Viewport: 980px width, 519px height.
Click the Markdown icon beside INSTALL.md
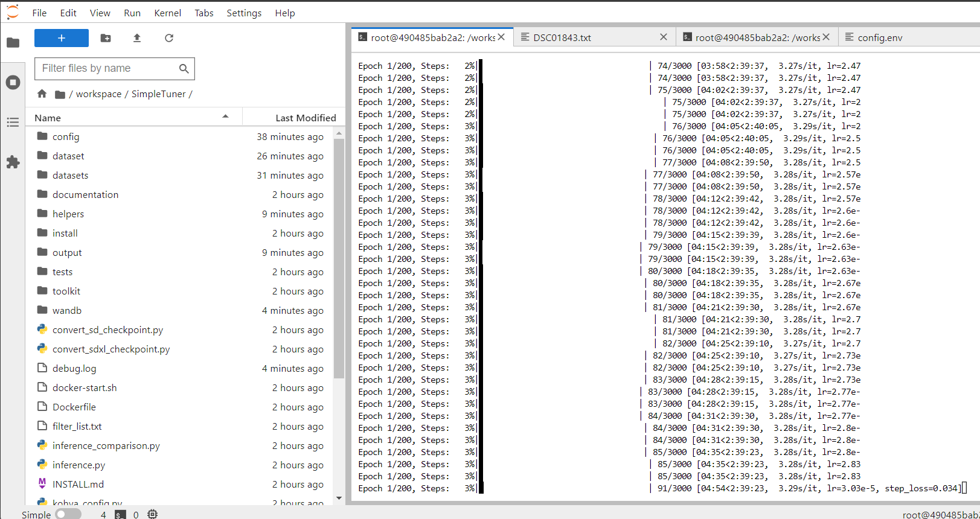pyautogui.click(x=42, y=483)
